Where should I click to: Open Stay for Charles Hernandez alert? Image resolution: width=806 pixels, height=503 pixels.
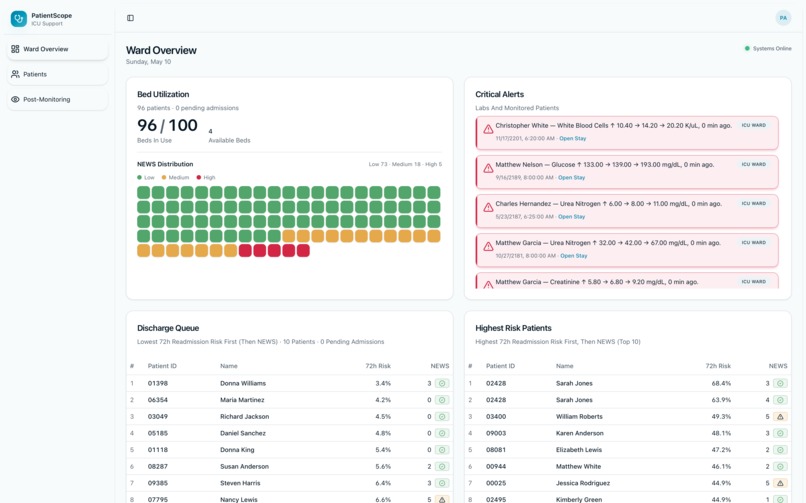tap(572, 216)
